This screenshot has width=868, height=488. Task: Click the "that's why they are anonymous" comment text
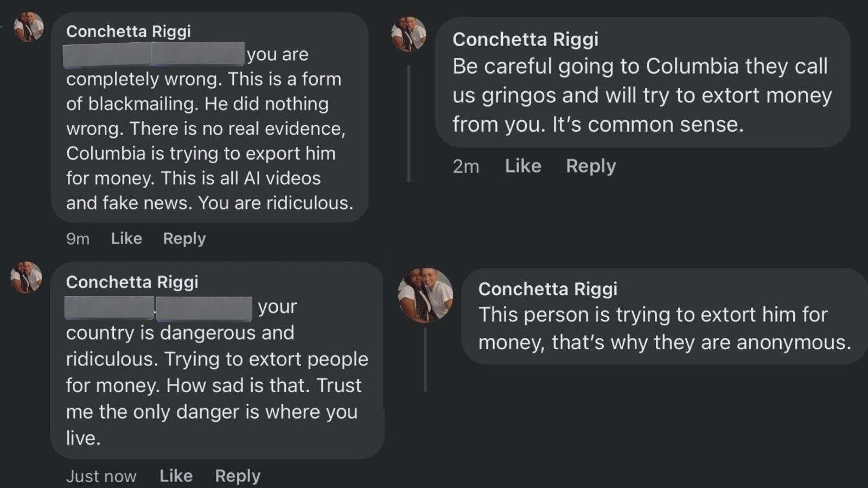(x=664, y=342)
